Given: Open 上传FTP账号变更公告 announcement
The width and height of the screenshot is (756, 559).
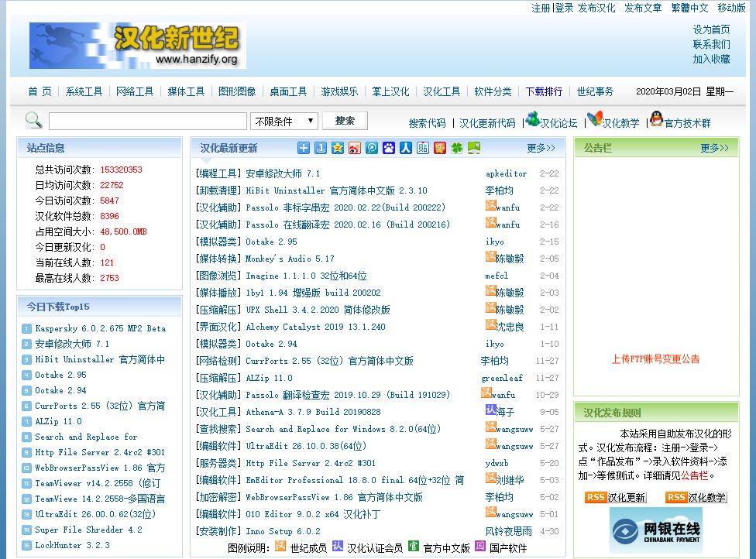Looking at the screenshot, I should [x=656, y=359].
